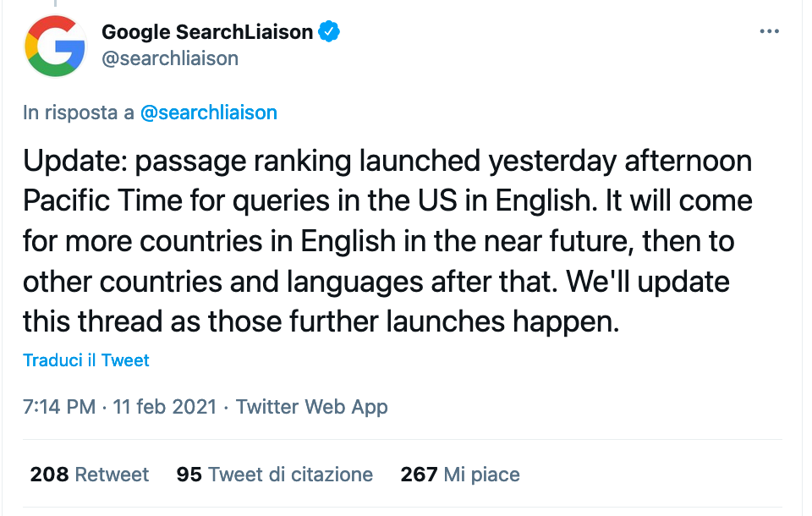Click the 'Twitter Web App' source label
Viewport: 812px width, 516px height.
pyautogui.click(x=312, y=407)
